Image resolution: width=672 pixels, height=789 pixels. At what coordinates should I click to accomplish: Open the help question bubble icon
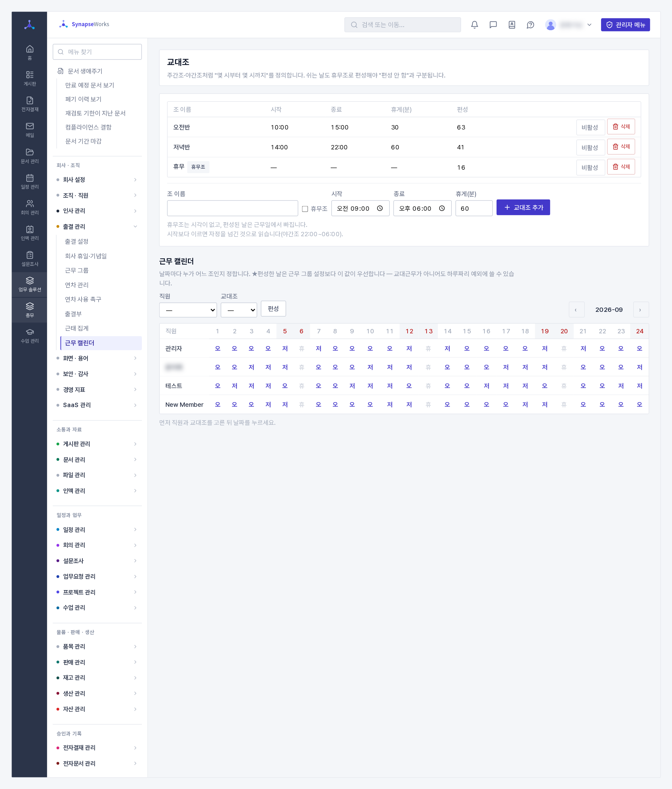point(530,25)
